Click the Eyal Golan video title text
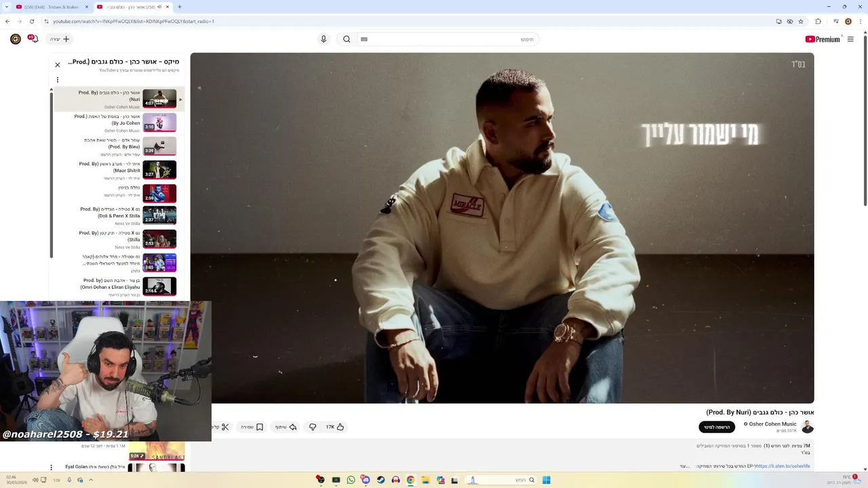This screenshot has height=488, width=868. [x=96, y=467]
